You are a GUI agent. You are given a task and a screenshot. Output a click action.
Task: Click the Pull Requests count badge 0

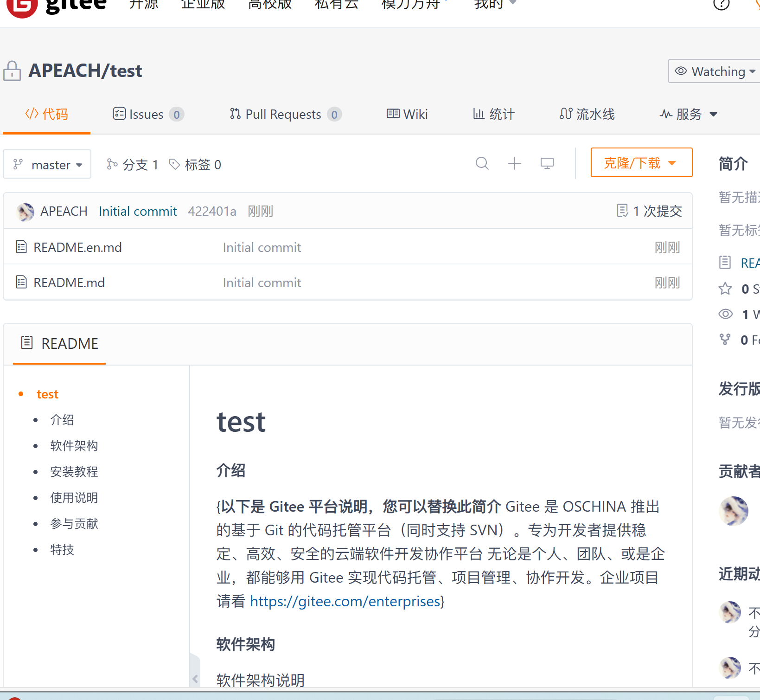334,114
